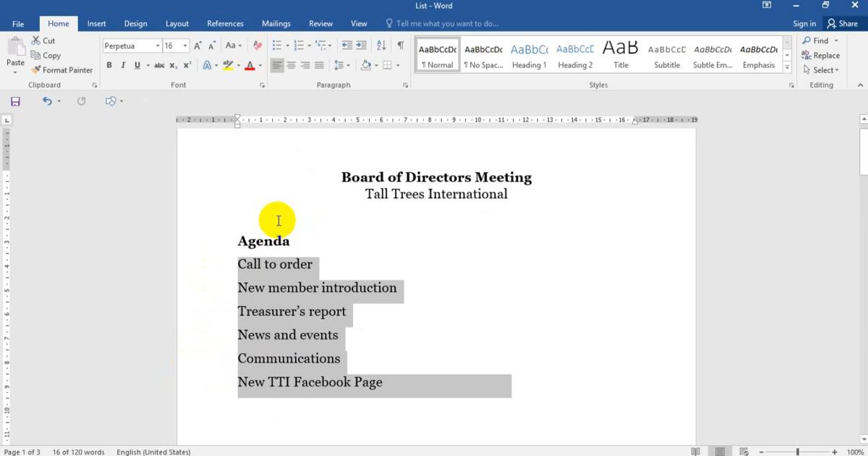Open the font name dropdown showing Perpetua
The height and width of the screenshot is (456, 868).
[158, 46]
